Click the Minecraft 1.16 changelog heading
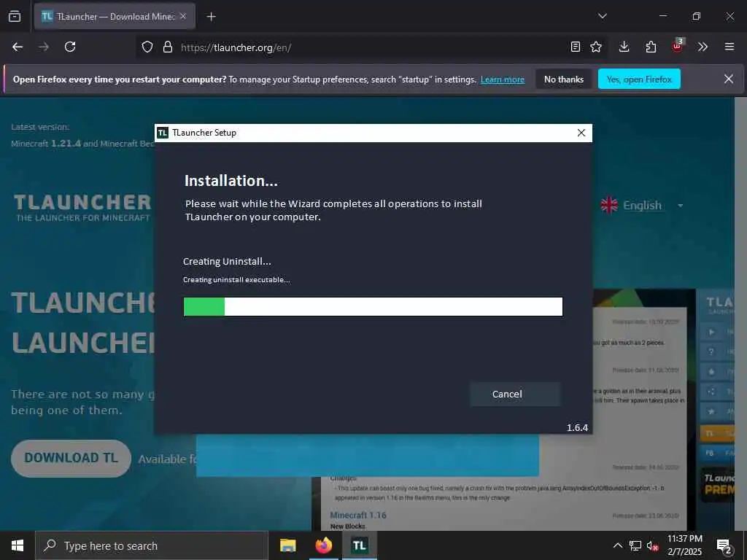The width and height of the screenshot is (747, 560). [358, 516]
